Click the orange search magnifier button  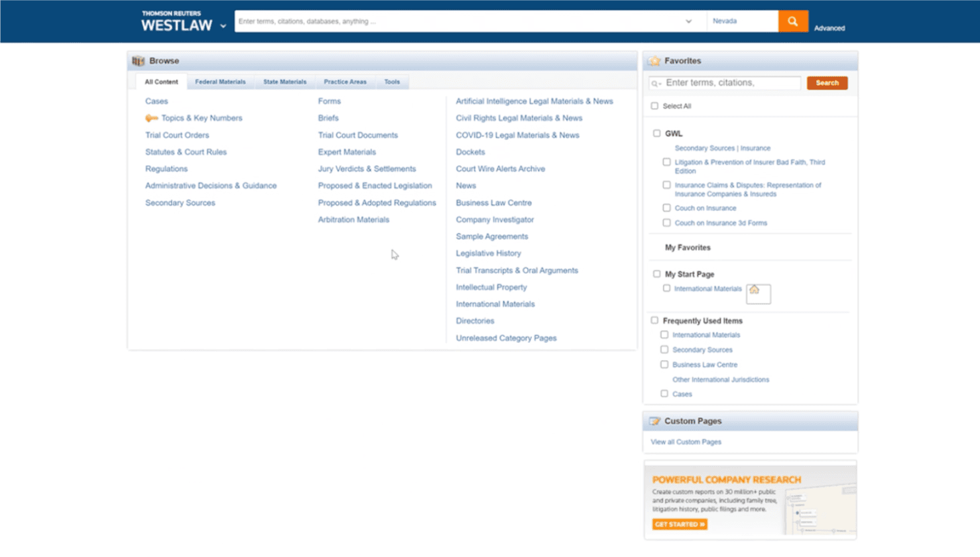click(792, 21)
